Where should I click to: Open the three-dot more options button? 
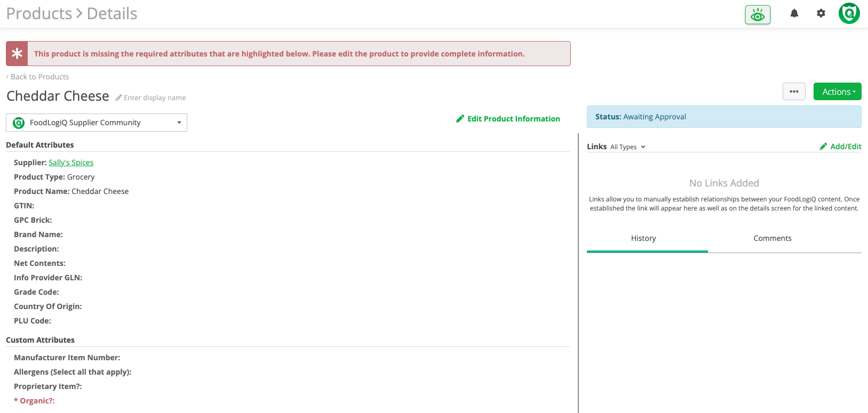tap(794, 92)
